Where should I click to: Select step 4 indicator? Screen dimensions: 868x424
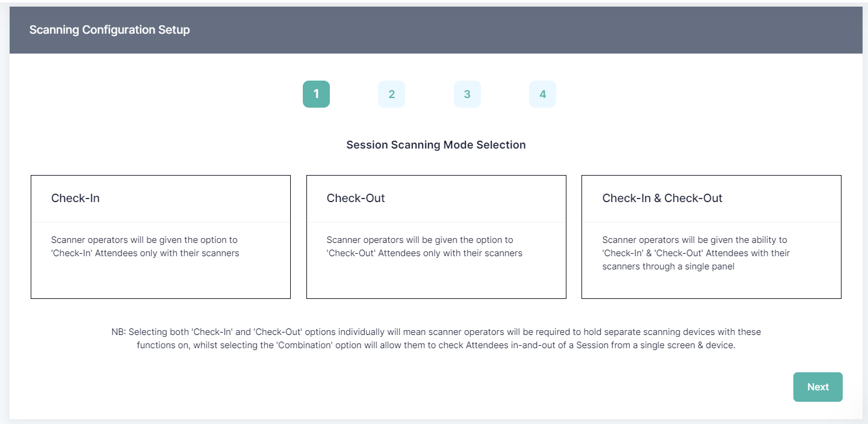click(x=542, y=94)
